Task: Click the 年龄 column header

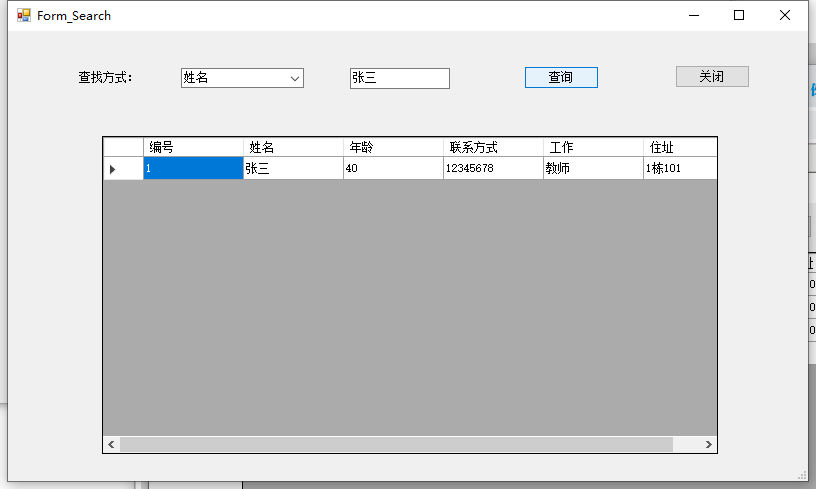Action: coord(393,147)
